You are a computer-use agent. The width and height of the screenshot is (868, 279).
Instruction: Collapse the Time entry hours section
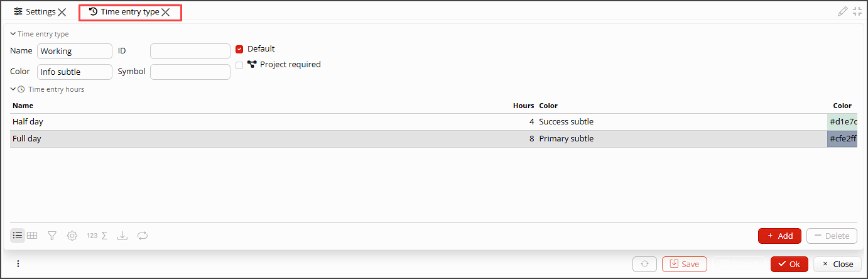click(x=13, y=89)
